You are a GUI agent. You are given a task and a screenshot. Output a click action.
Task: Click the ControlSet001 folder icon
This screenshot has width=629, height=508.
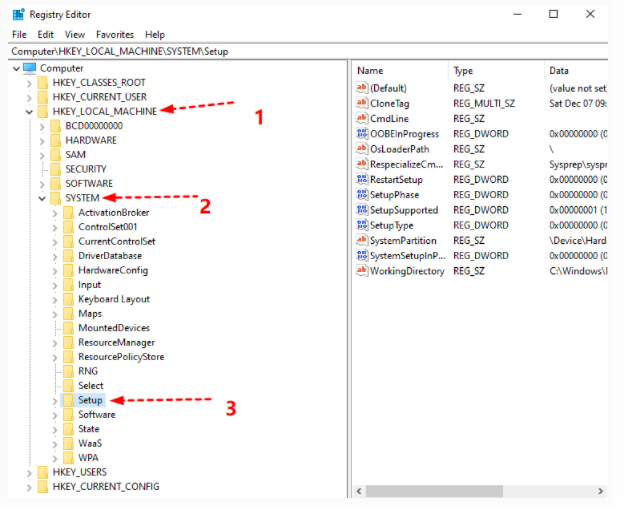[69, 227]
